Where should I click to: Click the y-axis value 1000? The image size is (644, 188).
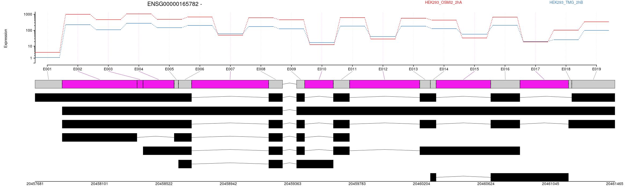click(28, 14)
